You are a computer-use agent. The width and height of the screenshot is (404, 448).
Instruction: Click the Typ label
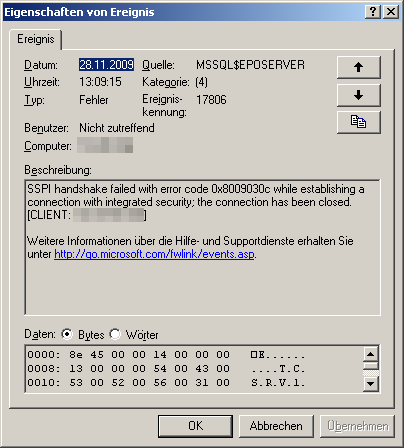(34, 100)
